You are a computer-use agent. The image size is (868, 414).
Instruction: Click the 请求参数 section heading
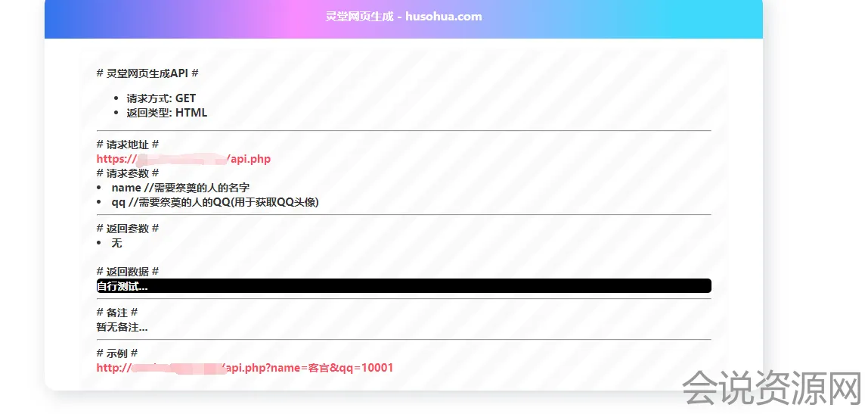(128, 173)
